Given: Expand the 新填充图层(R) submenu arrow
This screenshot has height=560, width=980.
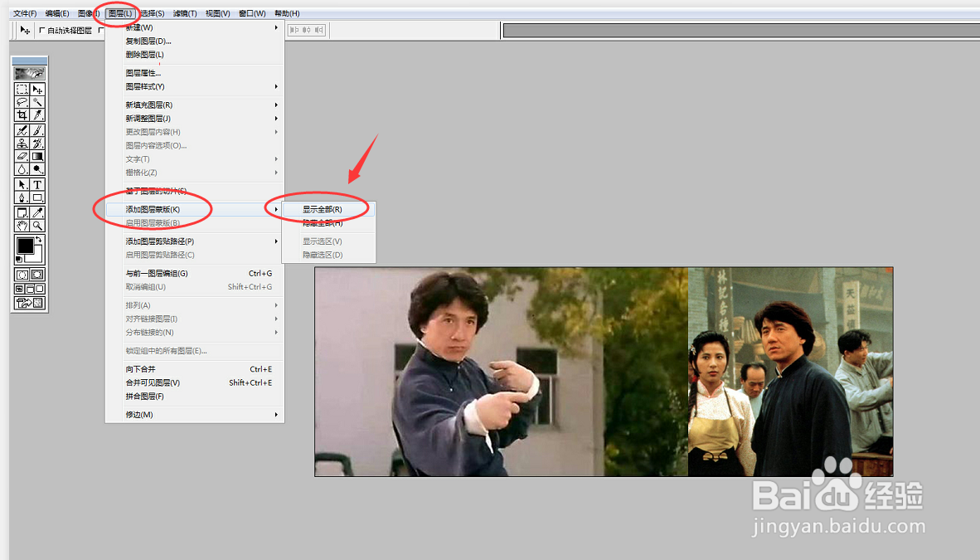Looking at the screenshot, I should coord(276,105).
